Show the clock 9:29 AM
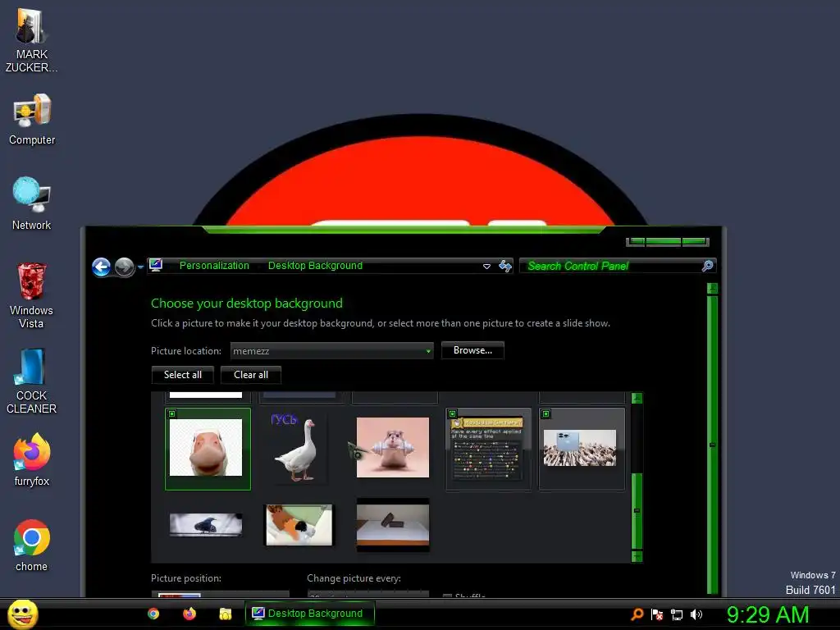Viewport: 840px width, 630px height. point(768,614)
